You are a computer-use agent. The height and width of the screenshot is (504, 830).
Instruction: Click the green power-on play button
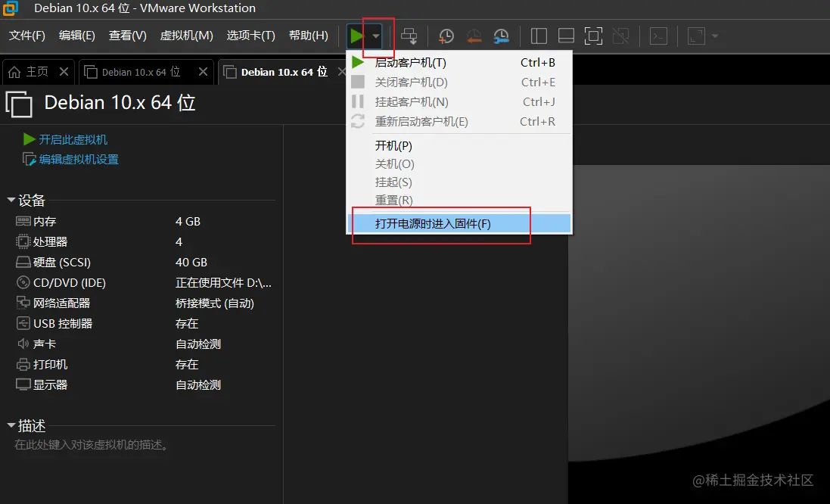click(356, 36)
